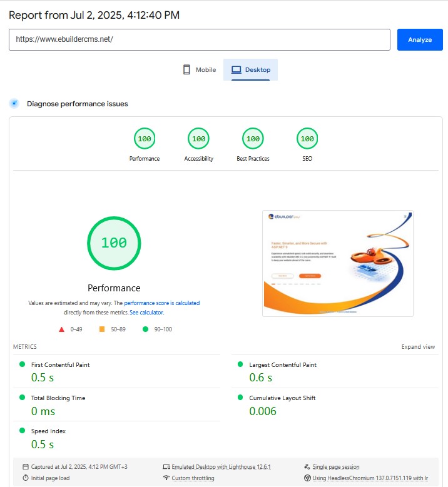Screen dimensions: 448x487
Task: Click the URL input field
Action: click(x=199, y=39)
